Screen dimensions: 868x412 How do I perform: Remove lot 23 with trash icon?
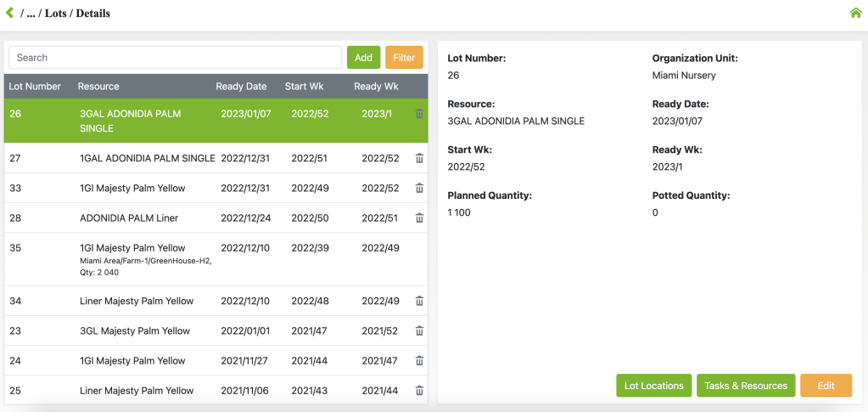coord(419,330)
